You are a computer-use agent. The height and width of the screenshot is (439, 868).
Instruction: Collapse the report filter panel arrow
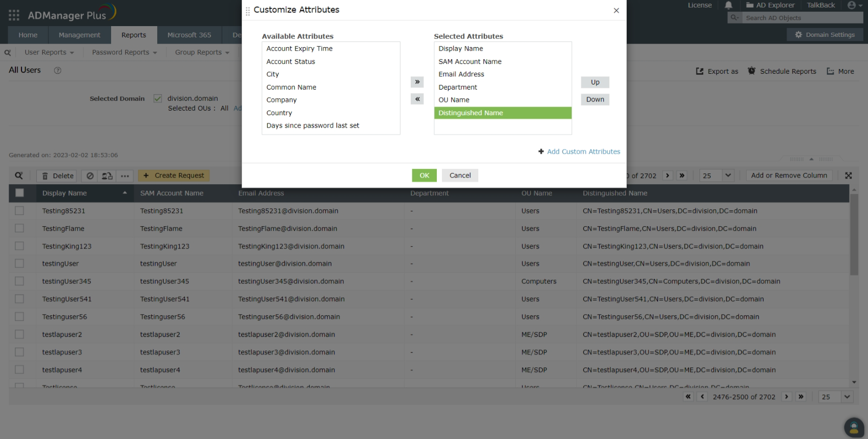[812, 159]
